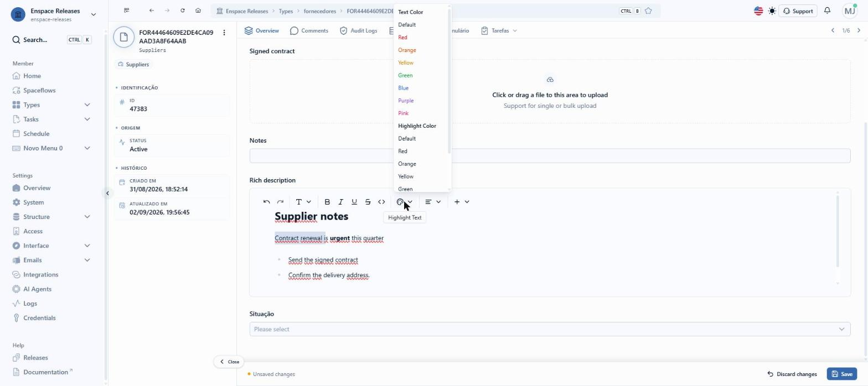Expand Novo Menu 0 in sidebar

click(x=51, y=148)
